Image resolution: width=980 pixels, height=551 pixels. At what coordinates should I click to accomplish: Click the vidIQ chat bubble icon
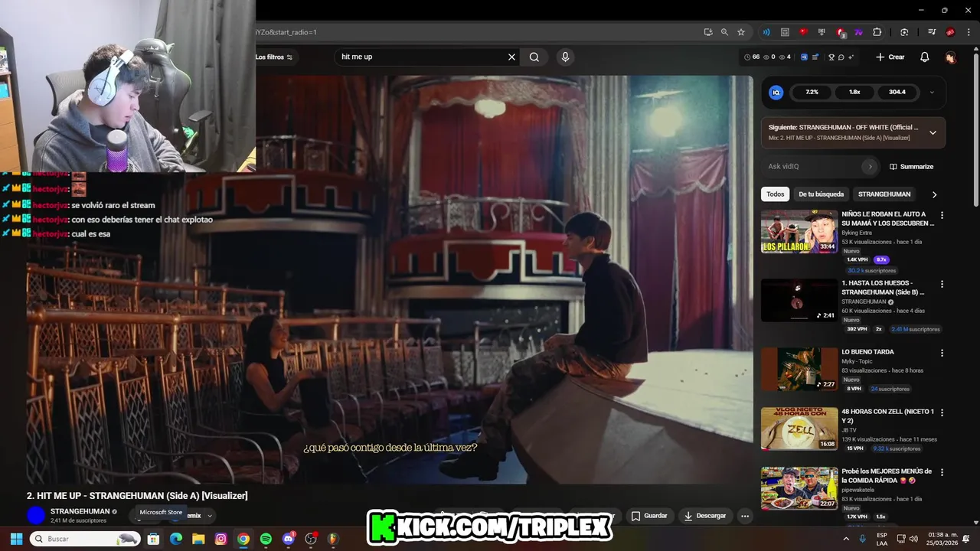841,57
